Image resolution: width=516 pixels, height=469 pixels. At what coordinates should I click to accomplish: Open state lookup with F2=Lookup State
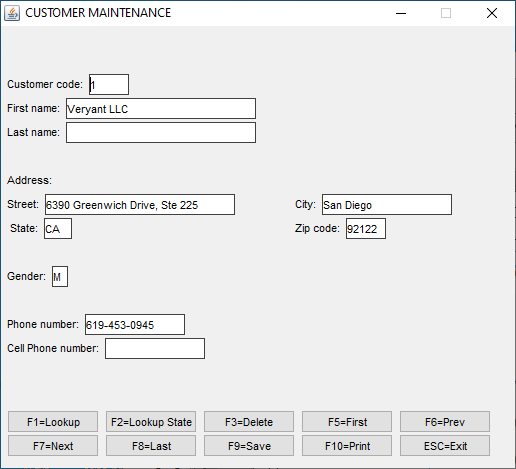point(151,422)
